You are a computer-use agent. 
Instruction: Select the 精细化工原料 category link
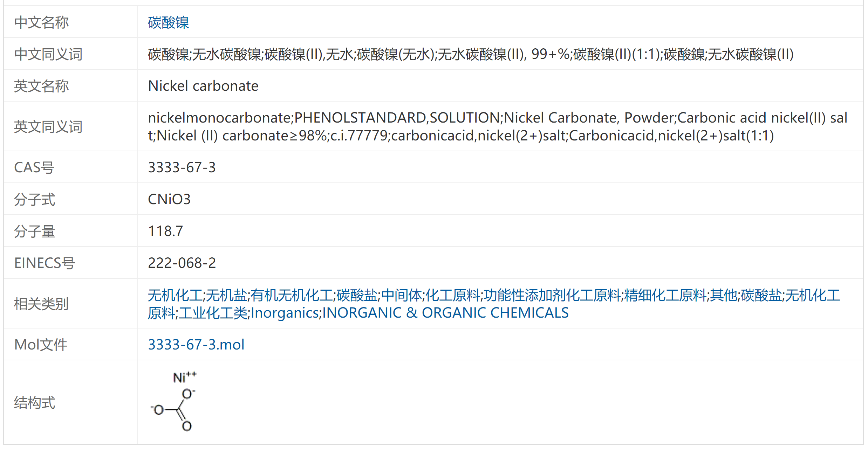[665, 295]
